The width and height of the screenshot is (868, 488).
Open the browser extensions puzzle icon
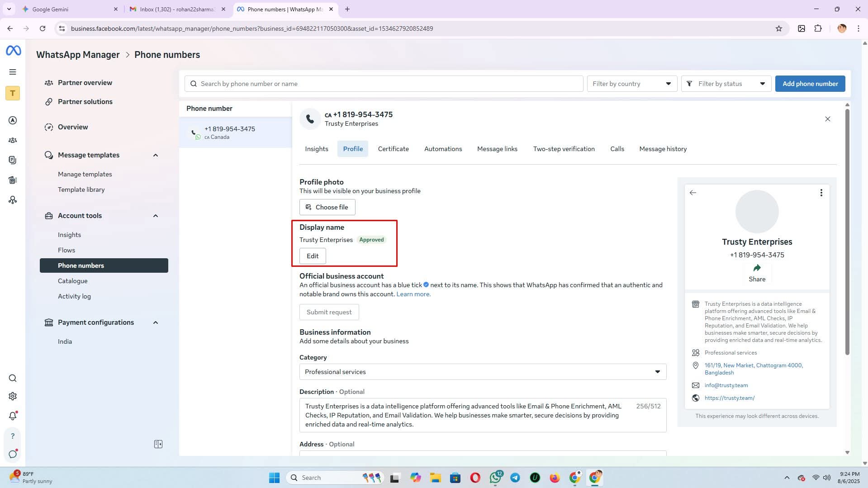[818, 28]
